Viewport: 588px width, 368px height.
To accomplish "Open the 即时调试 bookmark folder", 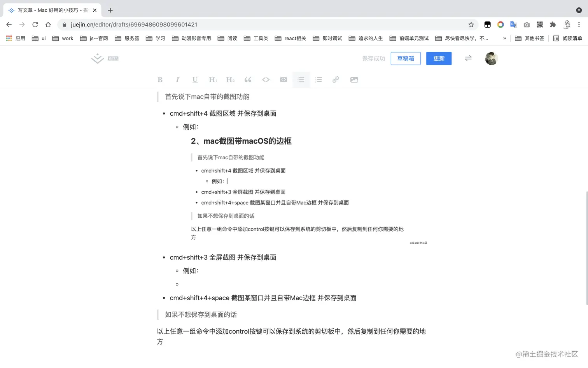I will [327, 38].
